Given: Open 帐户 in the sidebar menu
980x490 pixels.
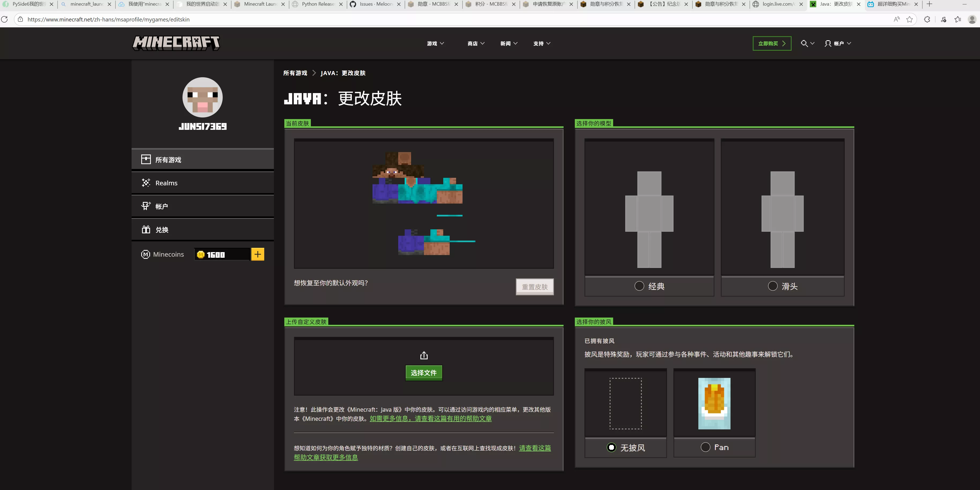Looking at the screenshot, I should click(202, 206).
